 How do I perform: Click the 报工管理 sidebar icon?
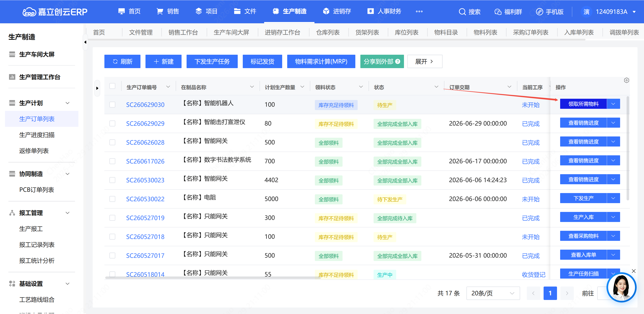[x=12, y=213]
